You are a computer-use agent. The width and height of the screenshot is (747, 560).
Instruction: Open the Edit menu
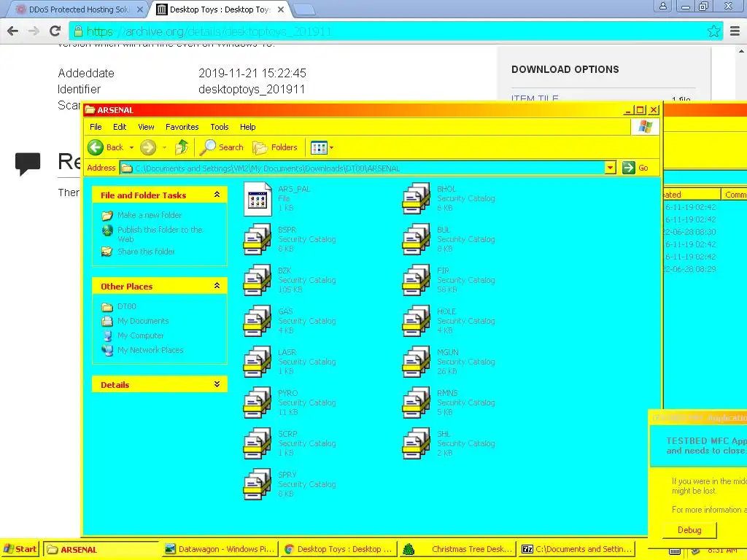pyautogui.click(x=120, y=127)
